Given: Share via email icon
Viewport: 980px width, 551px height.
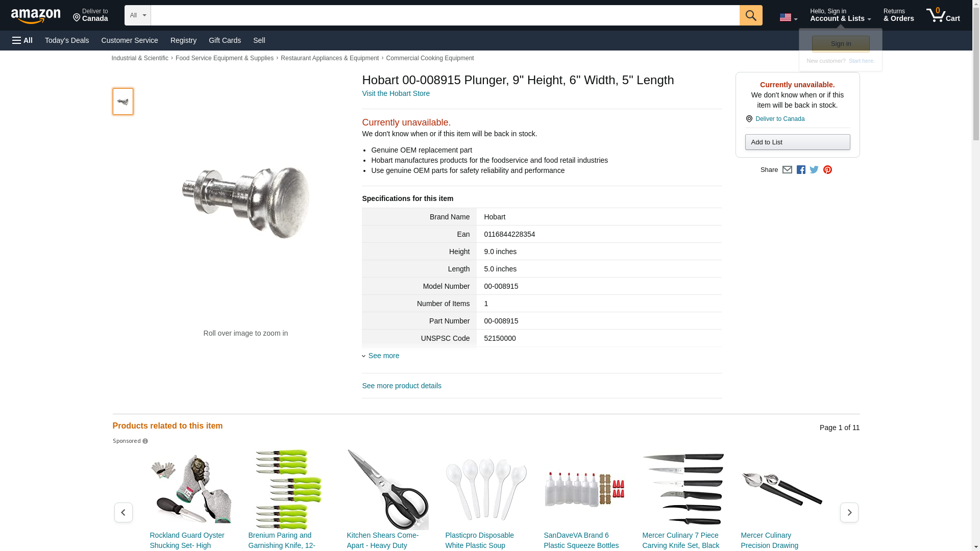Looking at the screenshot, I should click(x=787, y=170).
